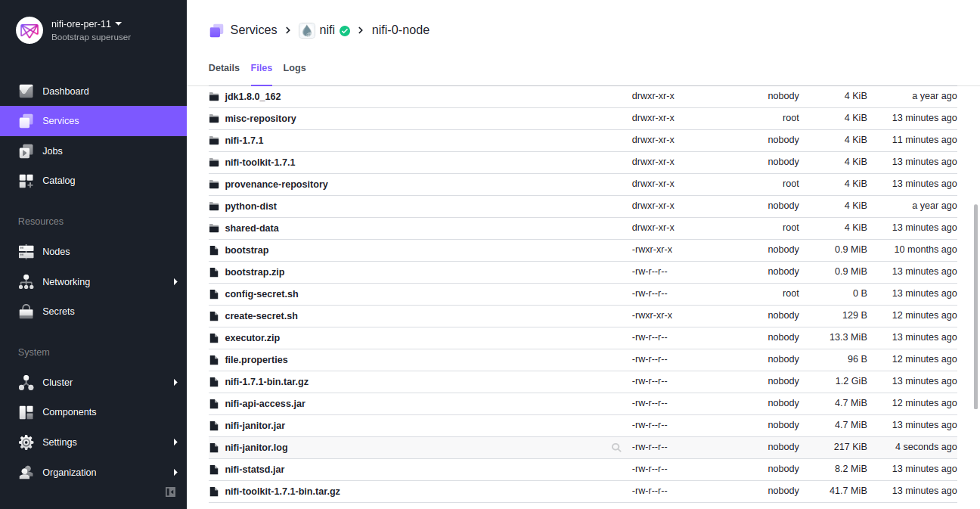This screenshot has width=980, height=509.
Task: Click the '13.3 MiB' size cell
Action: point(848,337)
